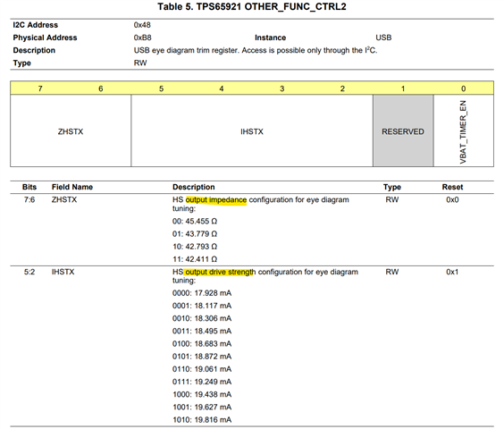
Task: Click the highlighted "output impedance" text
Action: click(216, 200)
